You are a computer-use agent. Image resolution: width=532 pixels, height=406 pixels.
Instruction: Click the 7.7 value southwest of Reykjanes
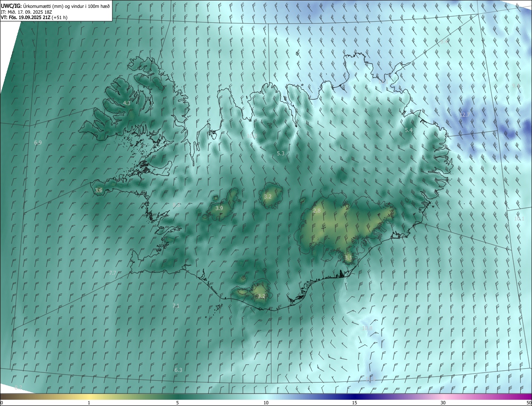point(113,273)
